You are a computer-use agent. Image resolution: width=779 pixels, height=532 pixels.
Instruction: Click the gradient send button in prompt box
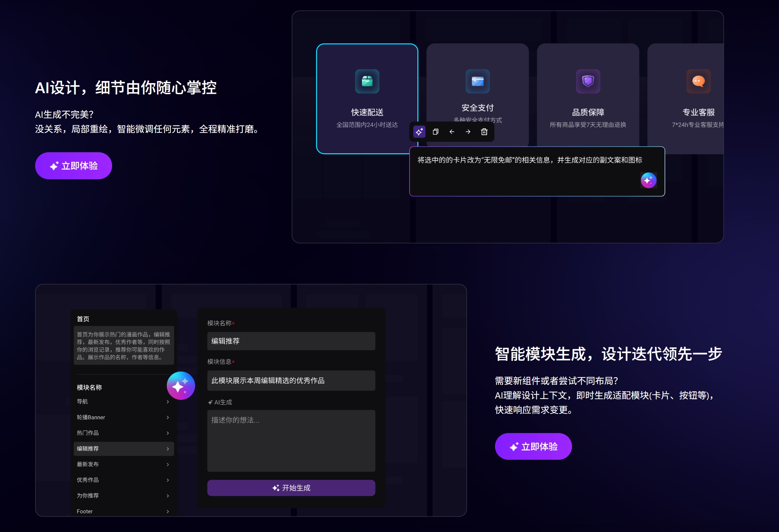[x=648, y=180]
